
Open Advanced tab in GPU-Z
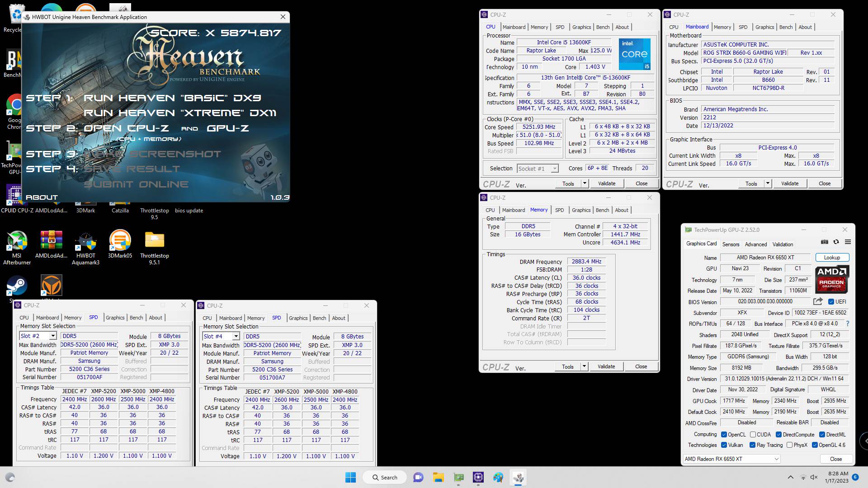(x=756, y=244)
